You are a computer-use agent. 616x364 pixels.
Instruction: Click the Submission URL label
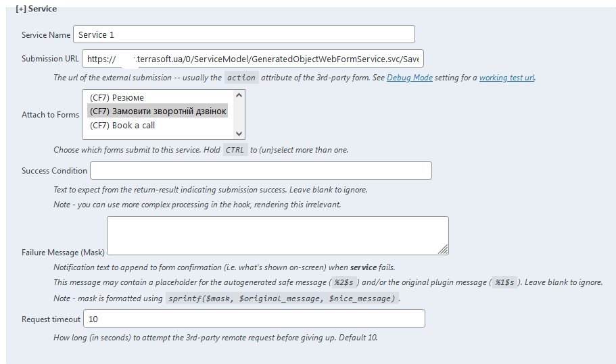pos(50,59)
